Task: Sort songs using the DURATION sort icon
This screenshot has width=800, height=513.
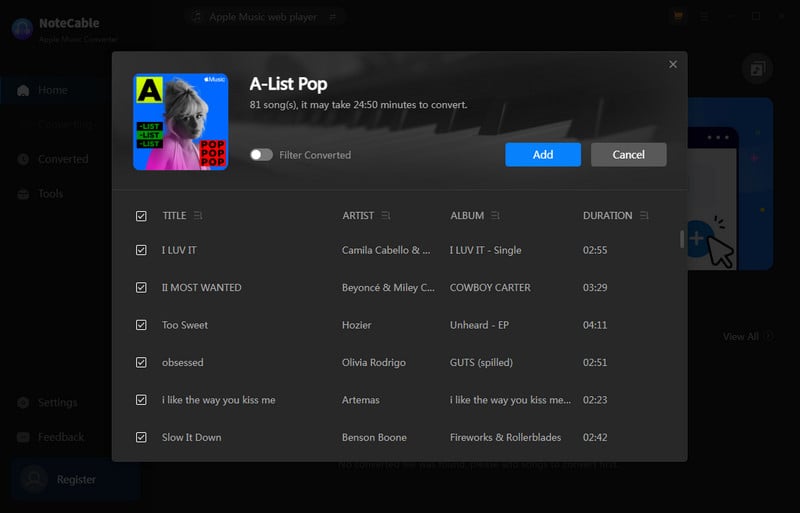Action: click(644, 216)
